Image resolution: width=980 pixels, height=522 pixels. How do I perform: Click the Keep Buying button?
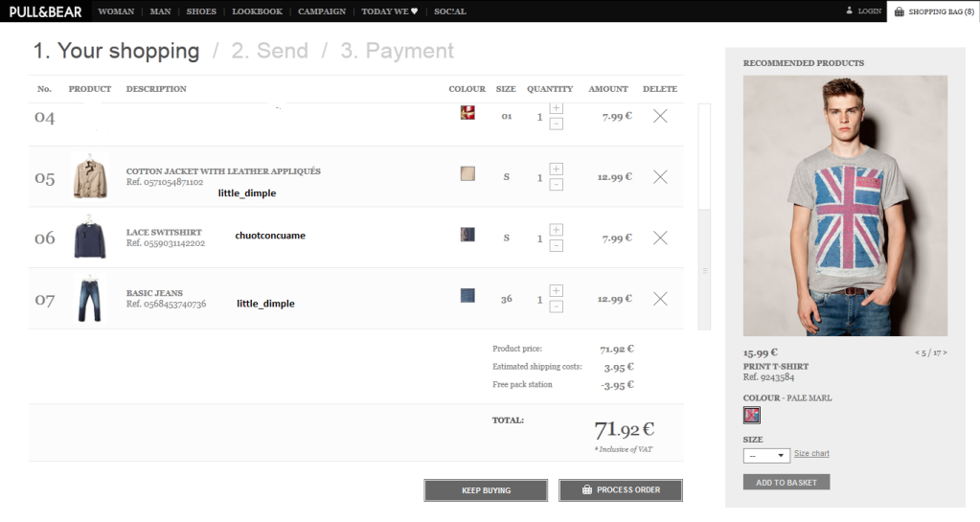tap(486, 490)
